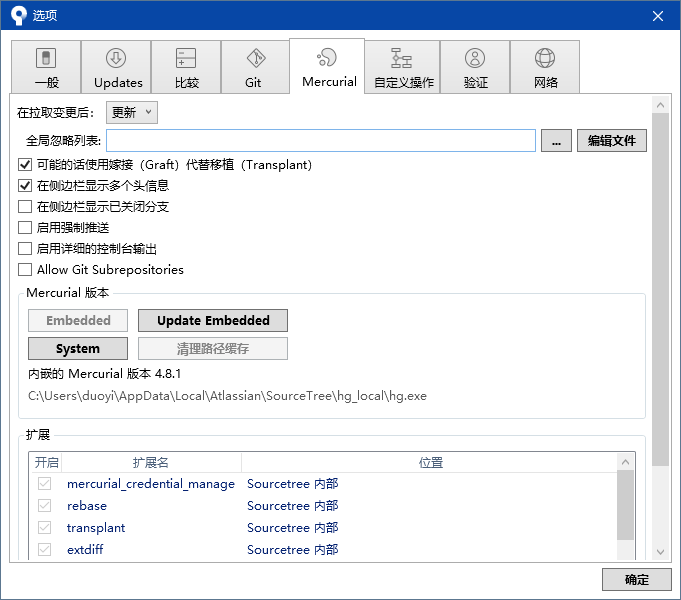Close the 选项 dialog window
This screenshot has height=600, width=681.
coord(658,16)
